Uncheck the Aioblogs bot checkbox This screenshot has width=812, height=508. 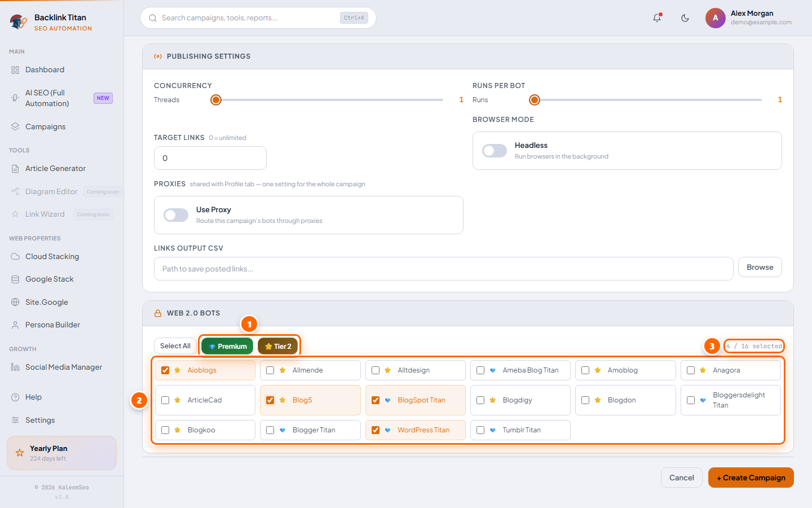(165, 370)
